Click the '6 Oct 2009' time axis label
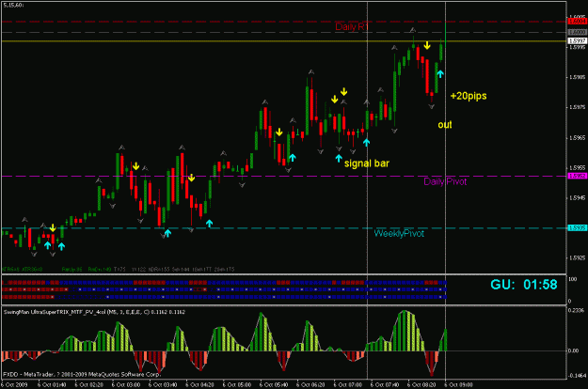The height and width of the screenshot is (389, 588). pos(14,385)
